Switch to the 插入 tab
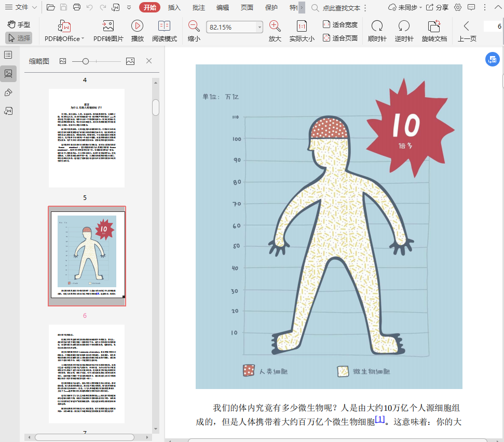 [174, 7]
